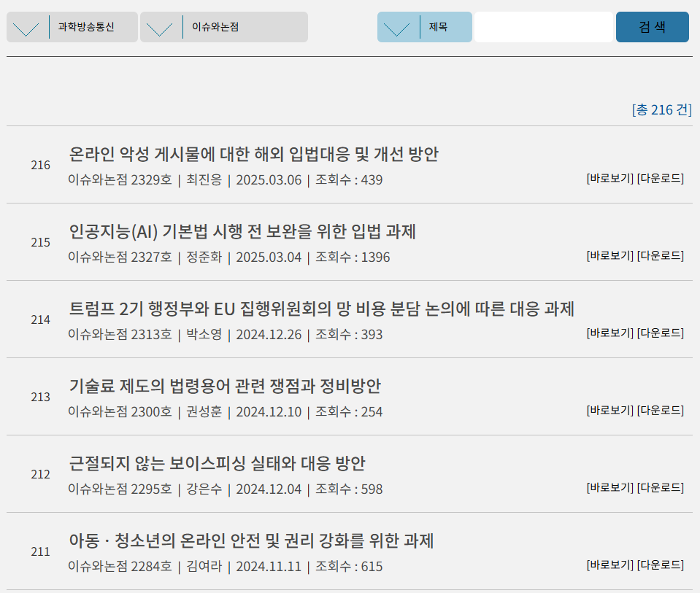
Task: Click author name 강은수
Action: coord(204,489)
